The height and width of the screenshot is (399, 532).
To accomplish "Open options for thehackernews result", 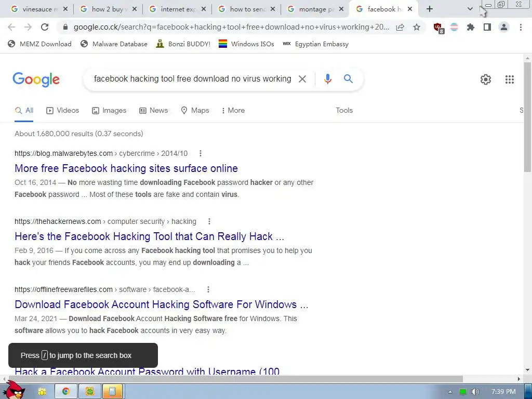I will pos(209,221).
